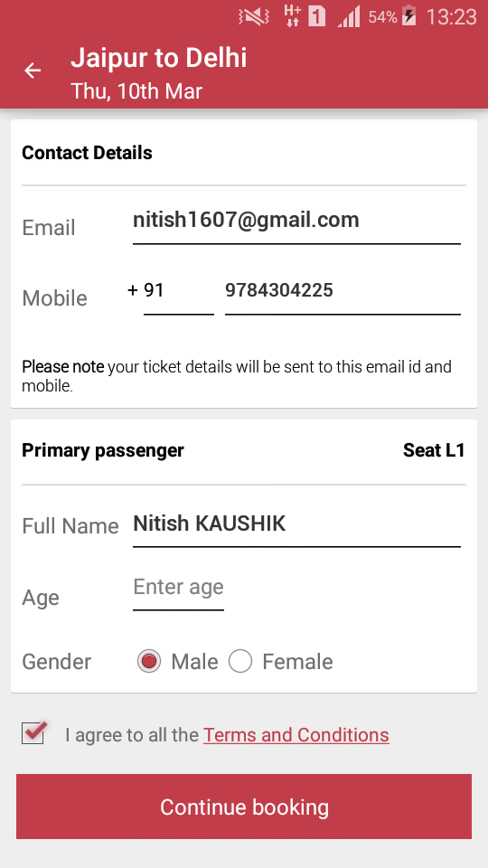Tap the 54% battery percentage

tap(383, 17)
